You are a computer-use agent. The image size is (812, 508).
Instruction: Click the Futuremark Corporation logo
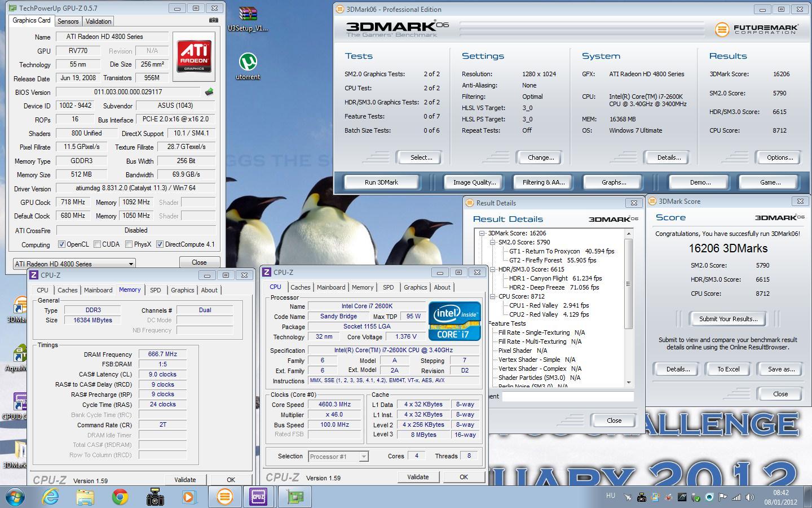(757, 29)
